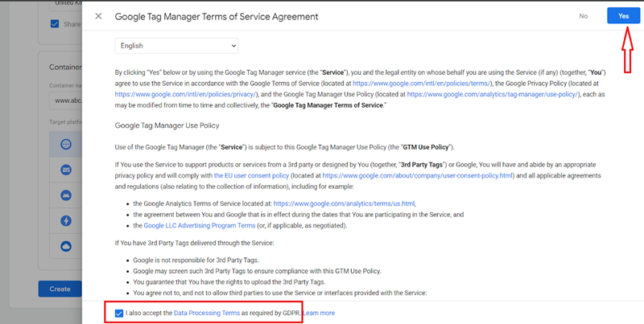Select the Web globe platform icon
The image size is (644, 324).
click(x=66, y=145)
